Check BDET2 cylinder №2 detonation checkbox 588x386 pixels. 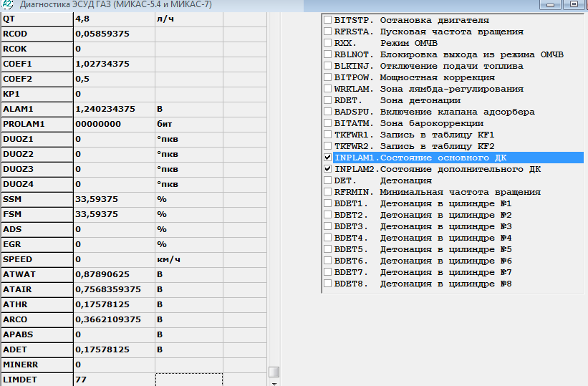pos(328,215)
